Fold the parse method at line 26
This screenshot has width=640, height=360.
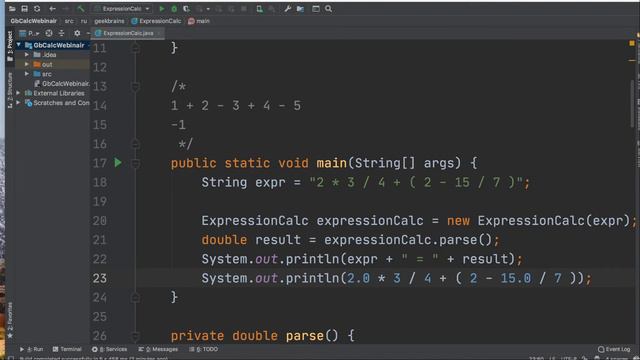coord(135,336)
